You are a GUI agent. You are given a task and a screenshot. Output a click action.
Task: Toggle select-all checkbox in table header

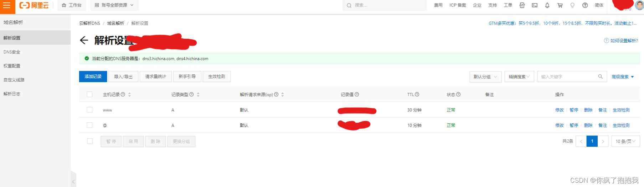pyautogui.click(x=89, y=95)
